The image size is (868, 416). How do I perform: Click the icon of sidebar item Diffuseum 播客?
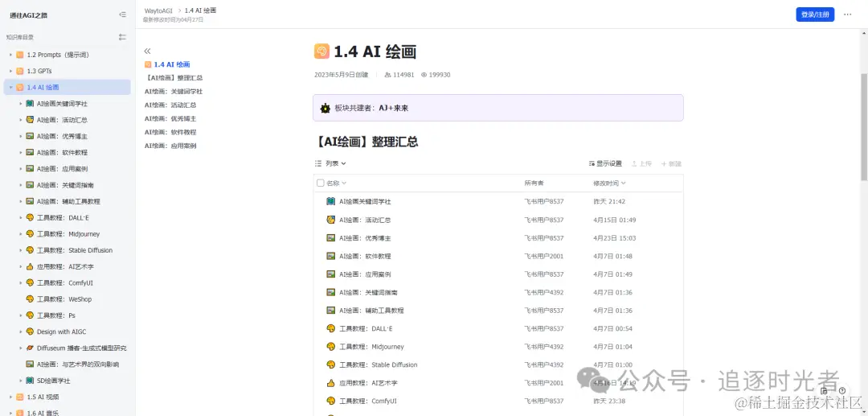[x=30, y=348]
